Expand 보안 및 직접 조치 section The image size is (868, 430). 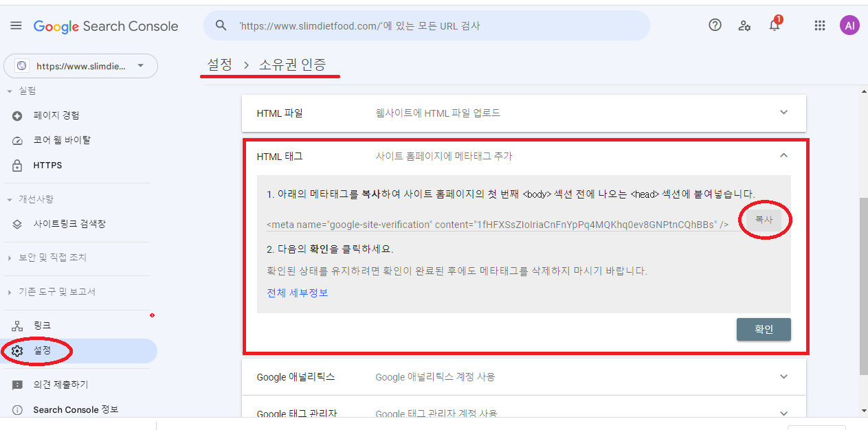click(x=10, y=258)
